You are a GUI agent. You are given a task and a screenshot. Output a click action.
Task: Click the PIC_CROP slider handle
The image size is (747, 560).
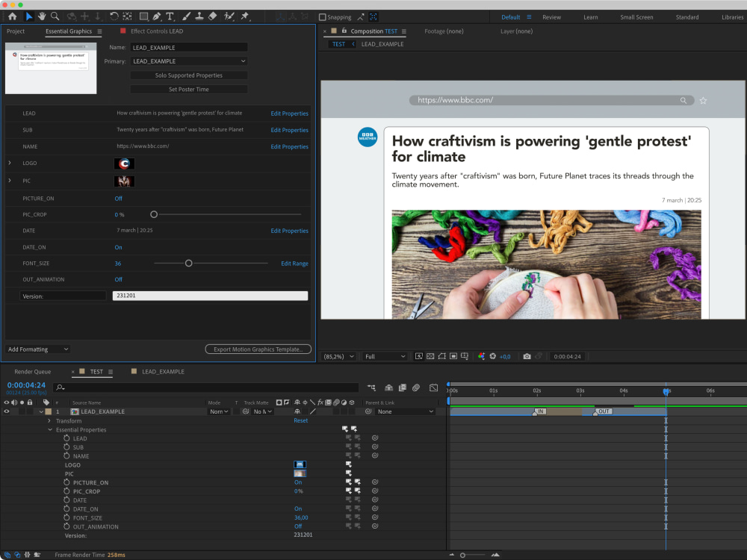pos(154,214)
